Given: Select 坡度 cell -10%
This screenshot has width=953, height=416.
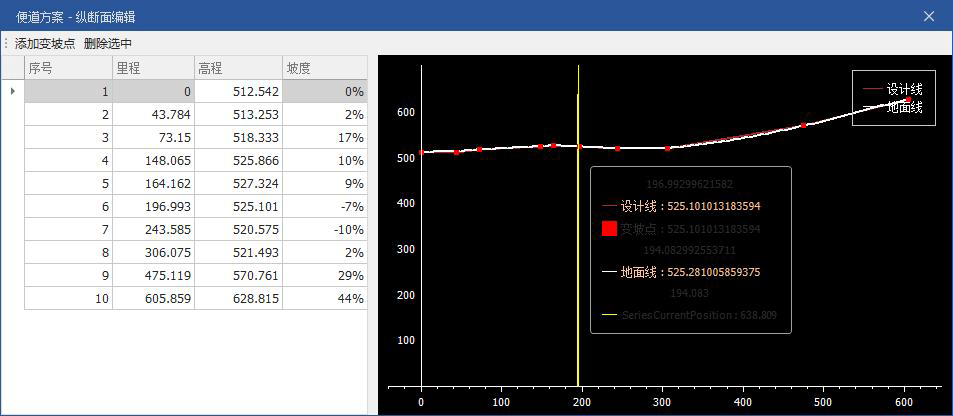Looking at the screenshot, I should point(325,230).
